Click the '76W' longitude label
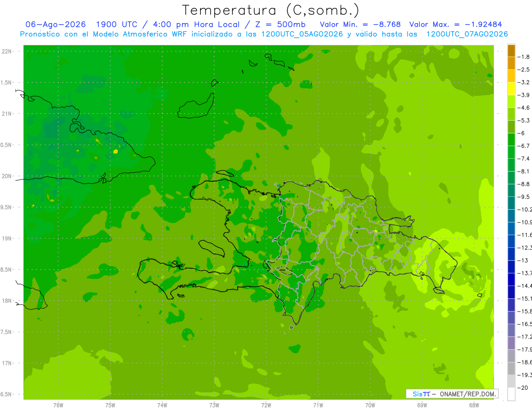532x411 pixels. tap(58, 405)
